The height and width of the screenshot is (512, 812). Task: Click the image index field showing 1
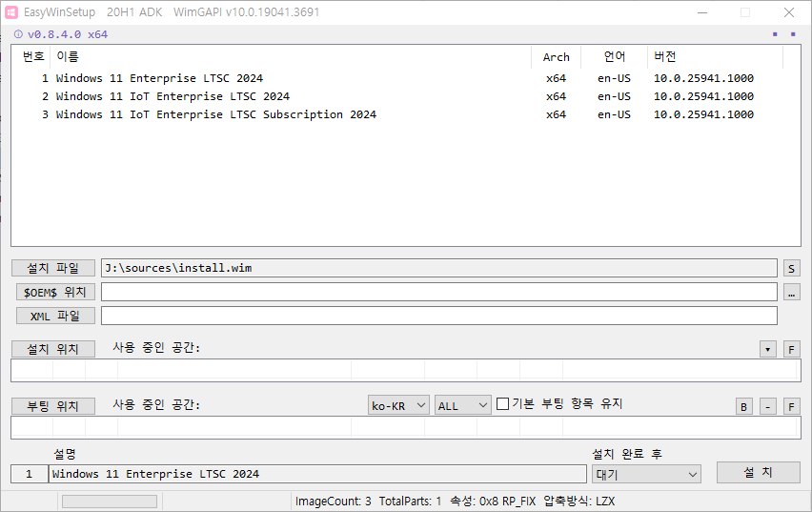point(30,474)
